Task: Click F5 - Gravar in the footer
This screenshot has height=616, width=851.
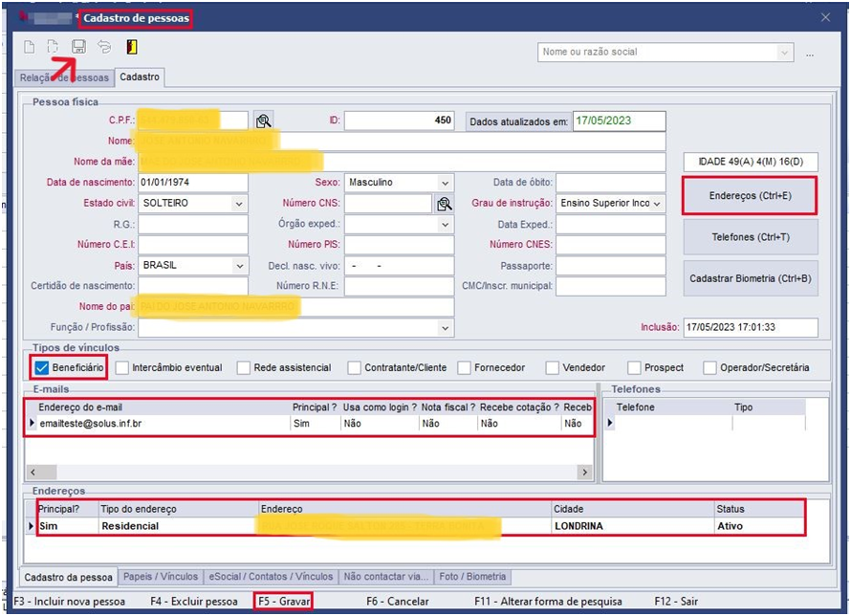Action: point(284,602)
